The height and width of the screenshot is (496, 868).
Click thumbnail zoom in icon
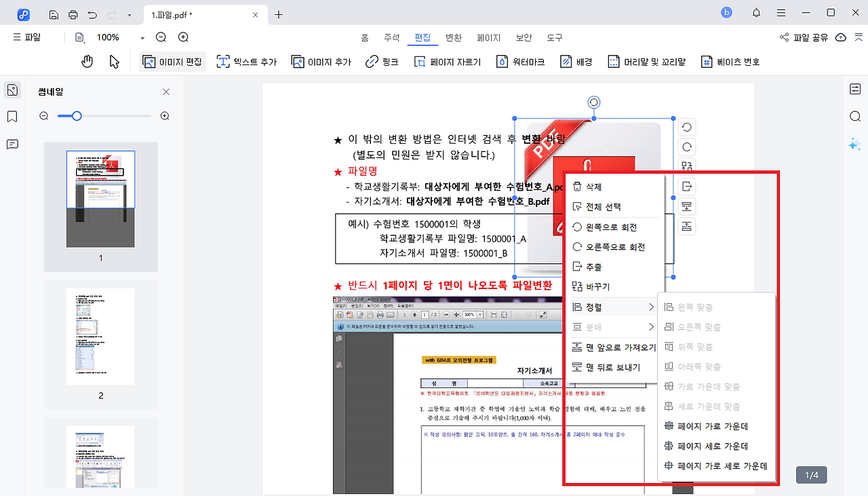[x=165, y=116]
